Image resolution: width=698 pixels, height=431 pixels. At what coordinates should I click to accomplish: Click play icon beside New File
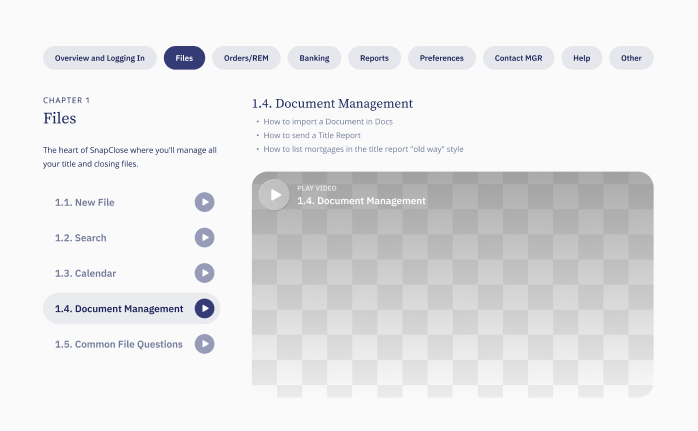[x=204, y=203]
